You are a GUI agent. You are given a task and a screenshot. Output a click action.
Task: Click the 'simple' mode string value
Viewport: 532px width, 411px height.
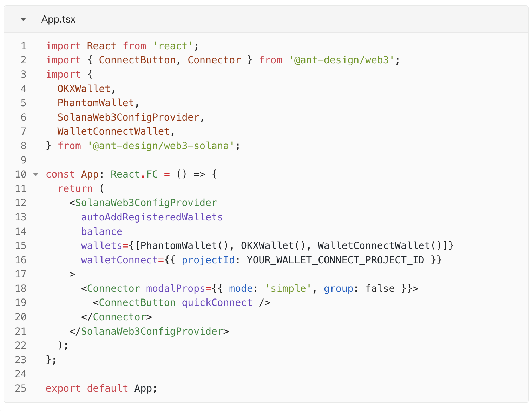[x=288, y=289]
